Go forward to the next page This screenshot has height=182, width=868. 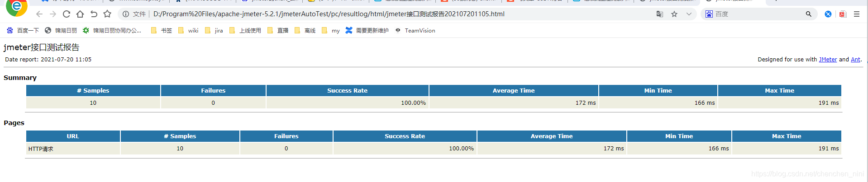pyautogui.click(x=53, y=14)
